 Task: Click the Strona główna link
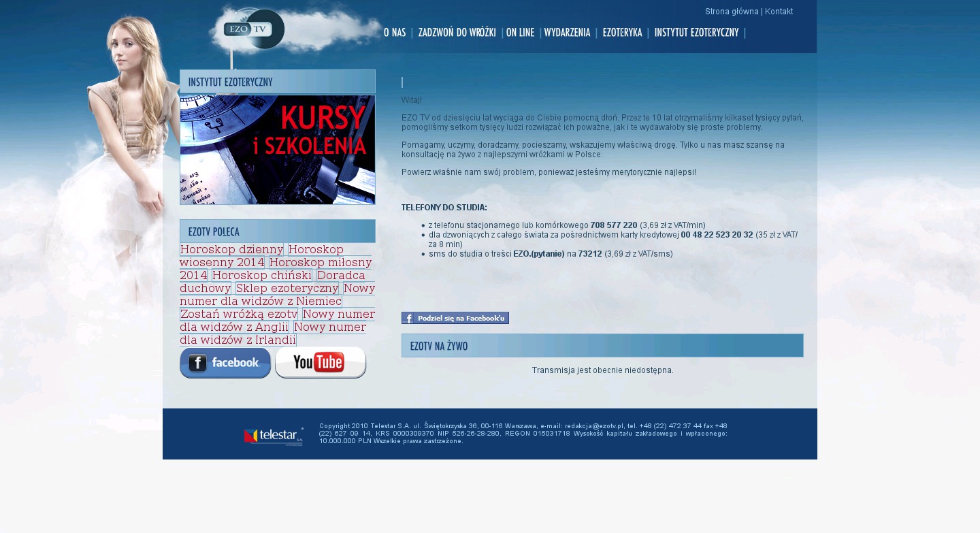(732, 12)
